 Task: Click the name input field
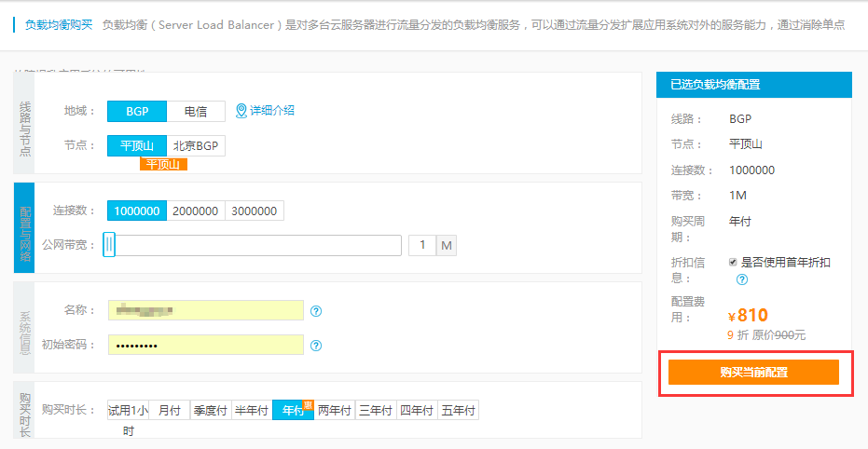(206, 310)
